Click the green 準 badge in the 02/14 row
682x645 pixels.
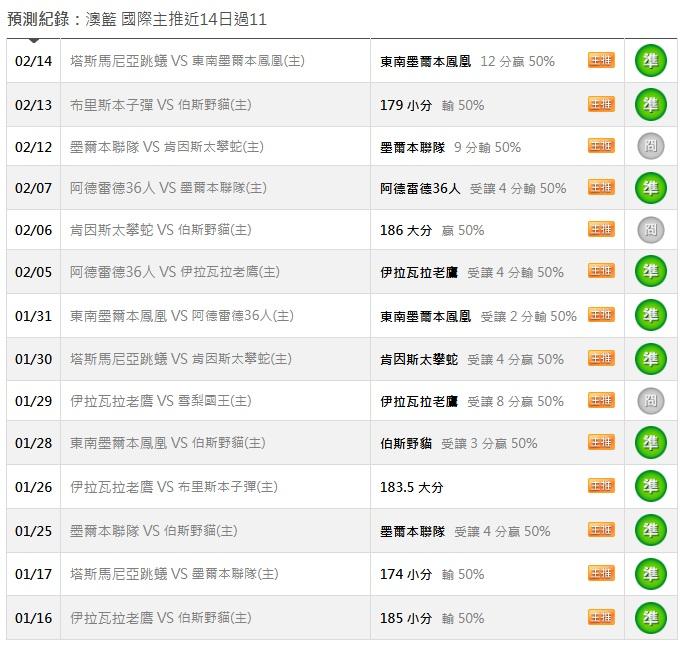(651, 60)
